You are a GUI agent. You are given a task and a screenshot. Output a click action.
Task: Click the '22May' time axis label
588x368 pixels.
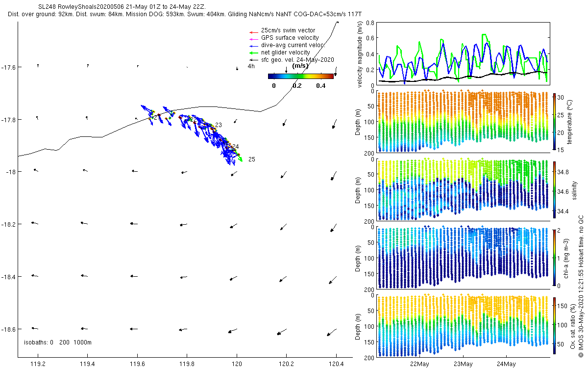click(419, 364)
